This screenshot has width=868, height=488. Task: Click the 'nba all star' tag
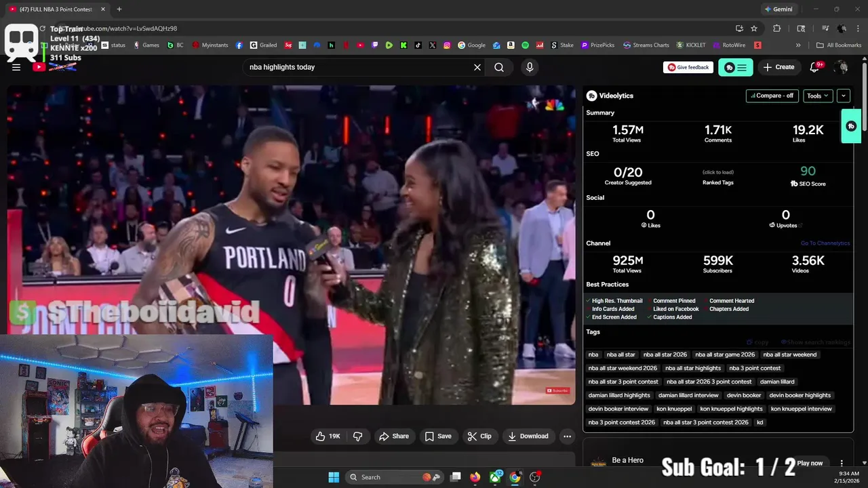[x=621, y=354]
